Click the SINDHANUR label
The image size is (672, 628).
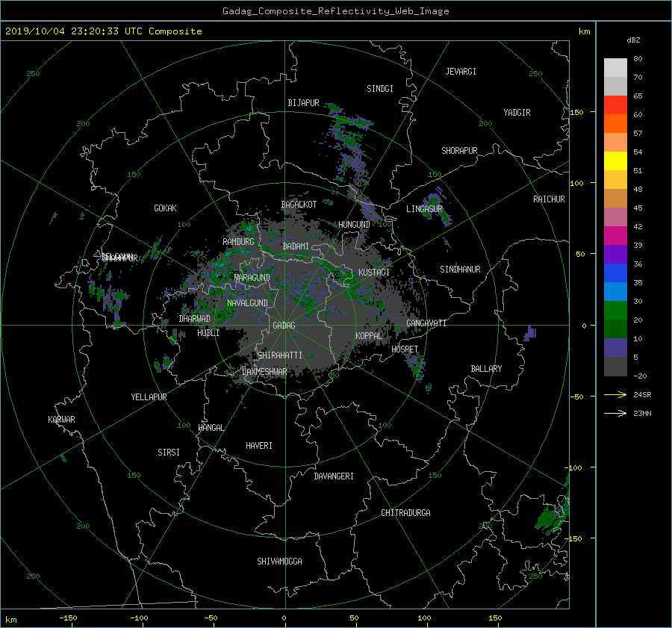point(460,270)
